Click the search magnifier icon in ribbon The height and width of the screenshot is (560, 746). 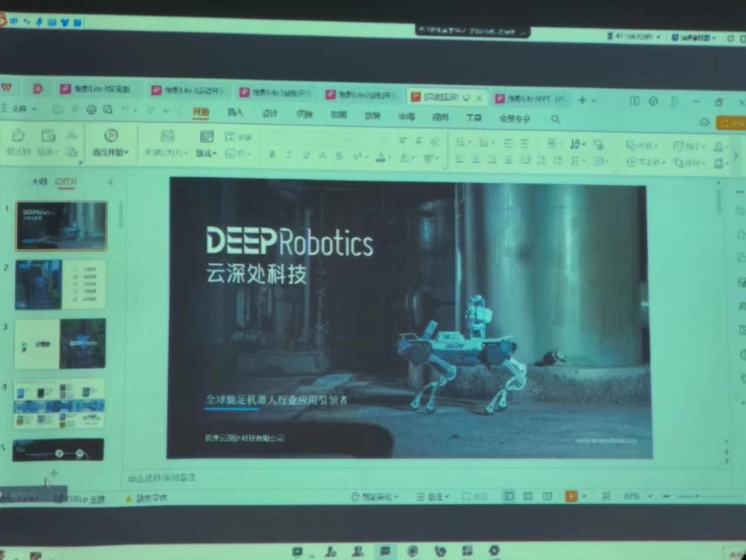(x=555, y=120)
